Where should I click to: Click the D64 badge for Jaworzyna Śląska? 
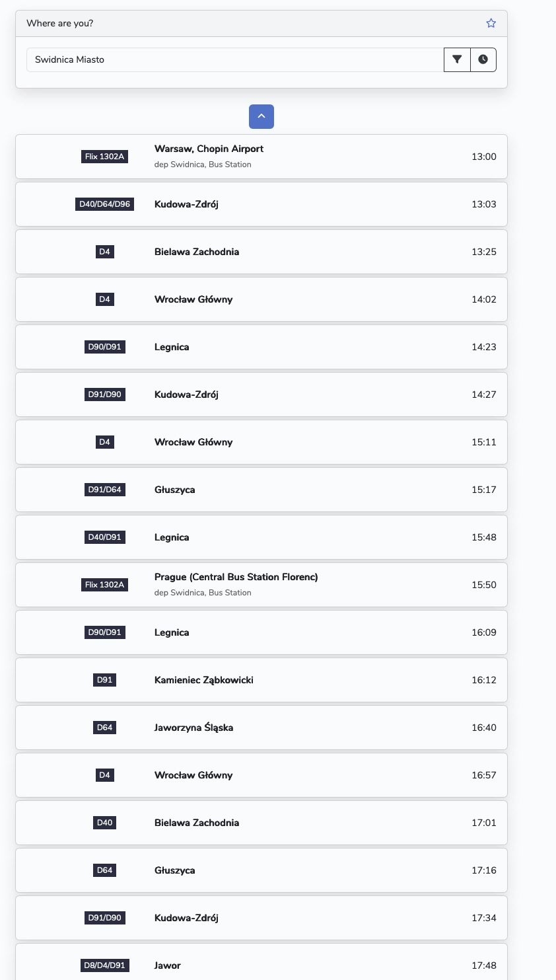(104, 728)
